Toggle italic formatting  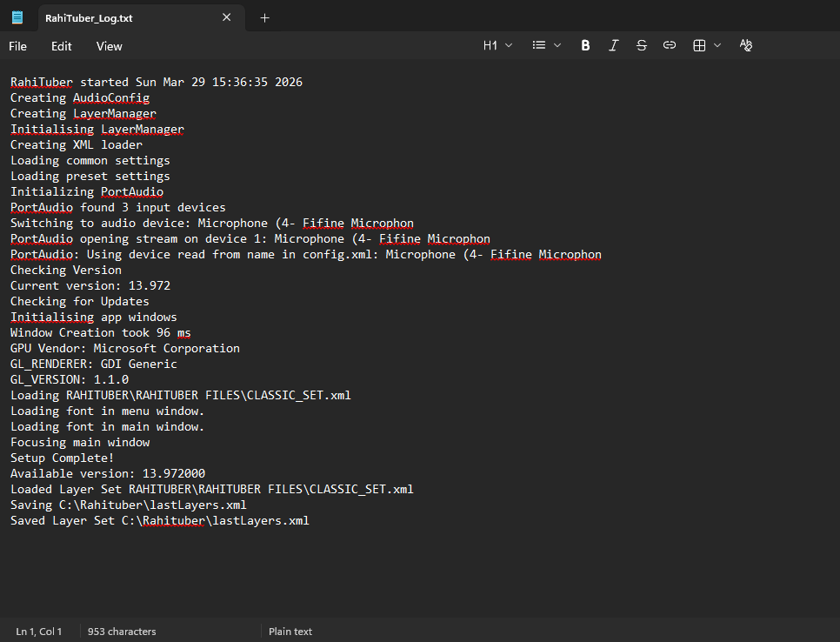tap(613, 45)
